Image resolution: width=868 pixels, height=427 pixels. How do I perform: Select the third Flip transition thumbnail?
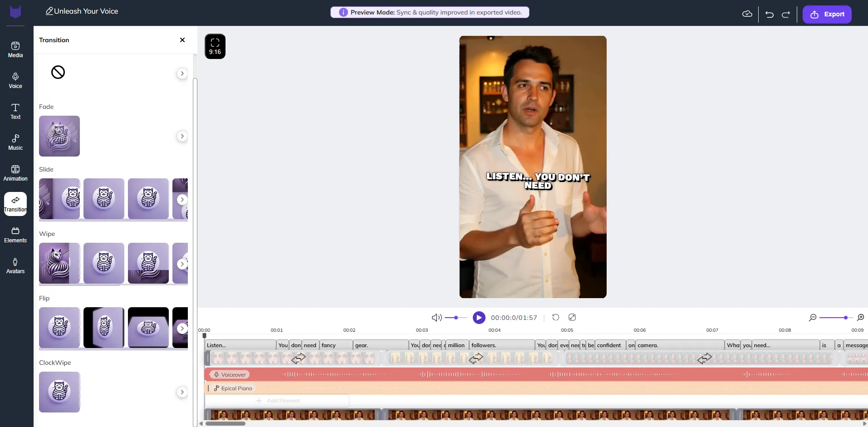[148, 328]
